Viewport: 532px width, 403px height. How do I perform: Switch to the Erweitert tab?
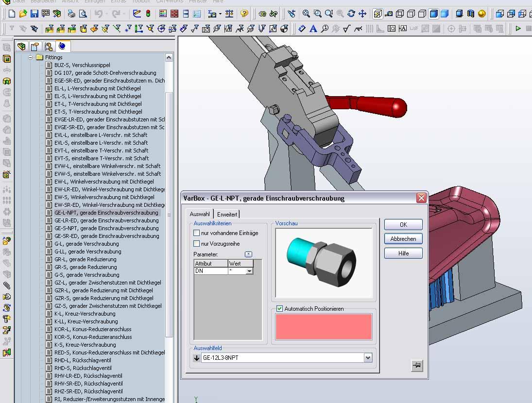point(227,214)
